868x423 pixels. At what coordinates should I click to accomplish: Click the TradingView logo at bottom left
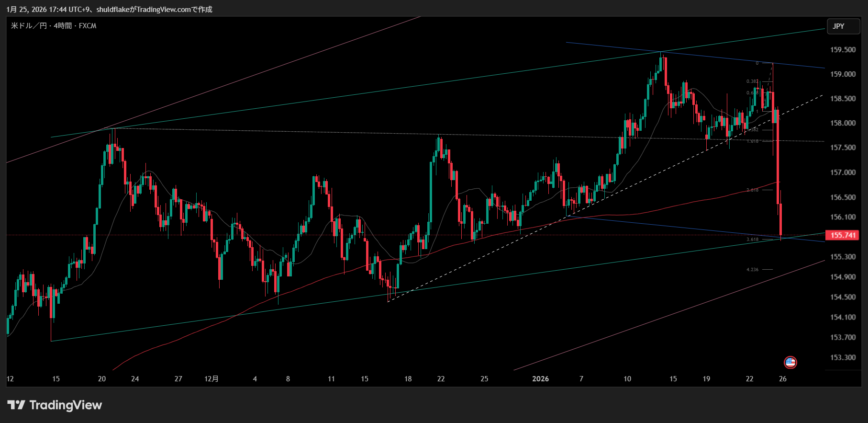pyautogui.click(x=55, y=405)
